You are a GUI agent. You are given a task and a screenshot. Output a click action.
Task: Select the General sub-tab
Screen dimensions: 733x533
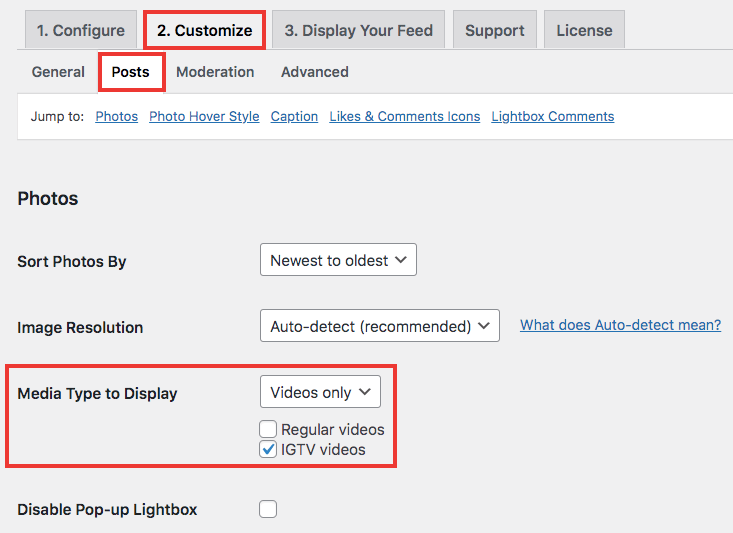(58, 72)
